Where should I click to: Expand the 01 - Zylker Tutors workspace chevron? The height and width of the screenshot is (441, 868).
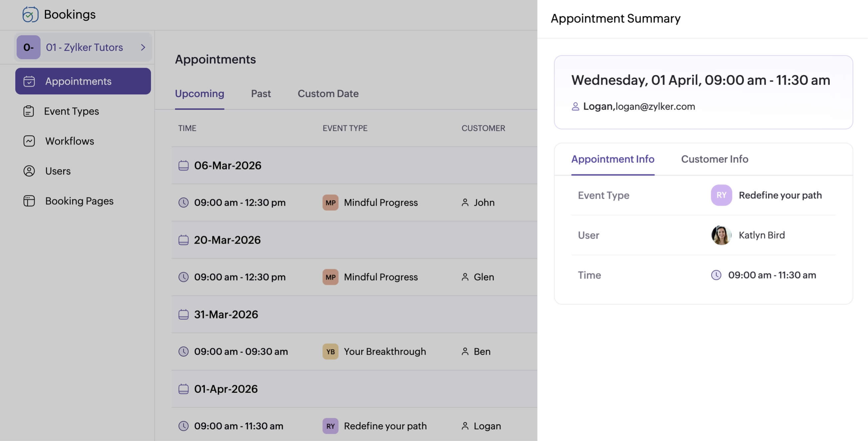pyautogui.click(x=144, y=47)
